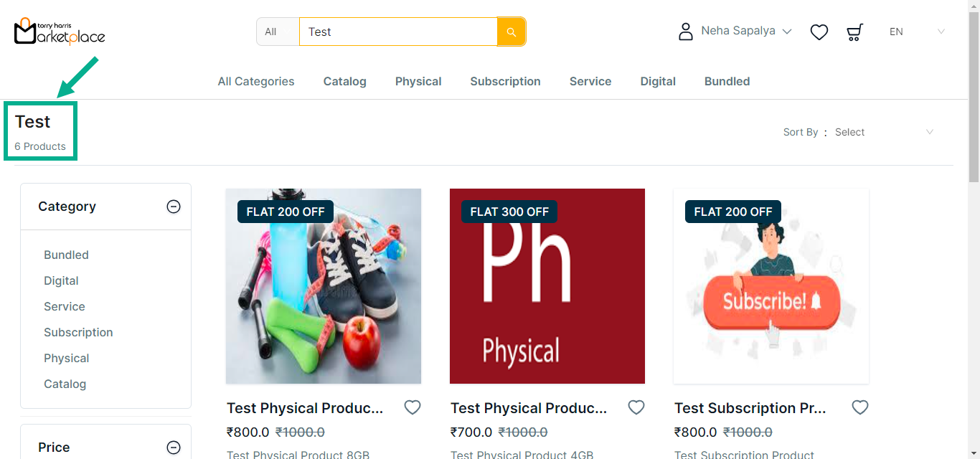
Task: Open the Subscribe! product thumbnail
Action: [x=771, y=286]
